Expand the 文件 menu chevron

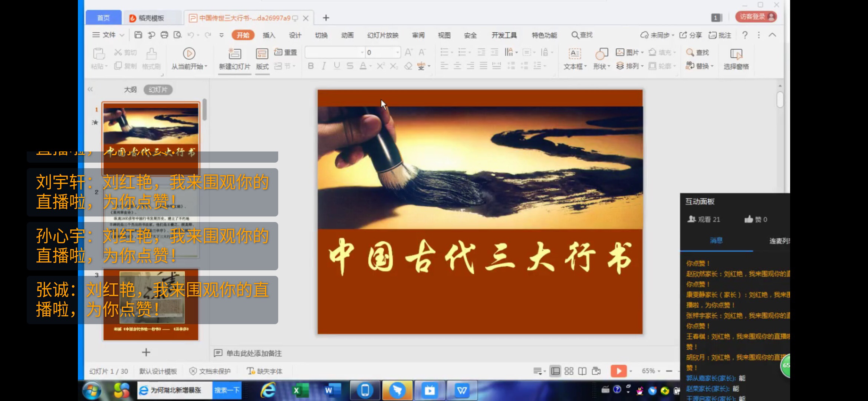point(122,35)
